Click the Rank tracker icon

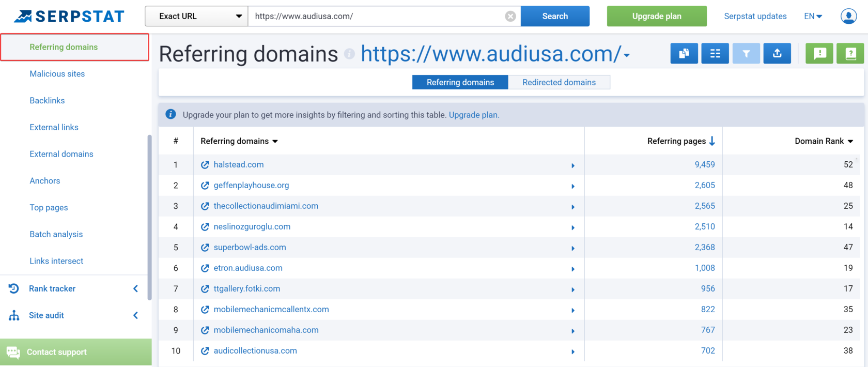[14, 288]
